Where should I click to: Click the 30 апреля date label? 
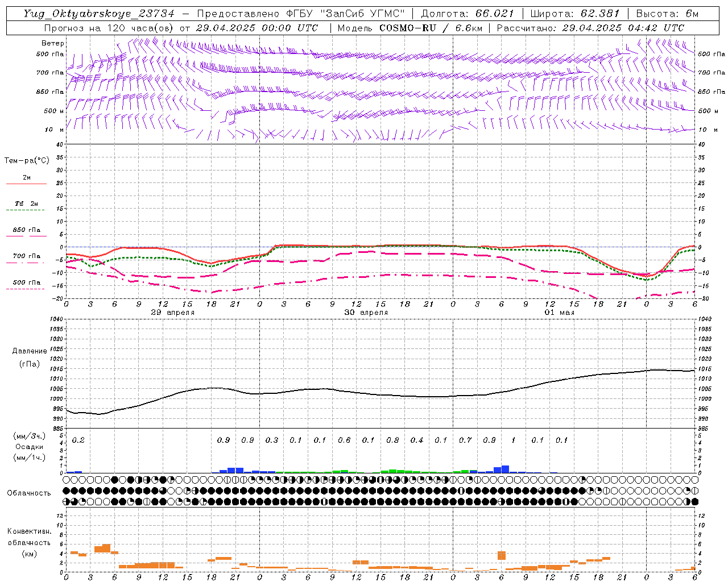366,313
